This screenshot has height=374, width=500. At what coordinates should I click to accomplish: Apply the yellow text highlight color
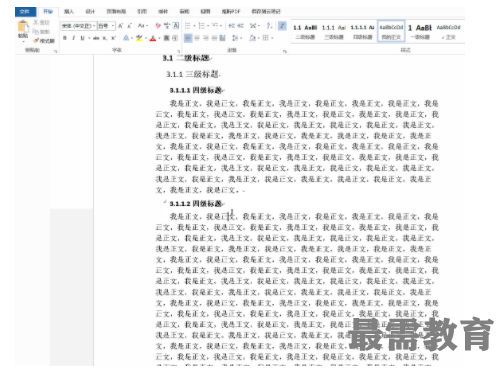tap(139, 38)
